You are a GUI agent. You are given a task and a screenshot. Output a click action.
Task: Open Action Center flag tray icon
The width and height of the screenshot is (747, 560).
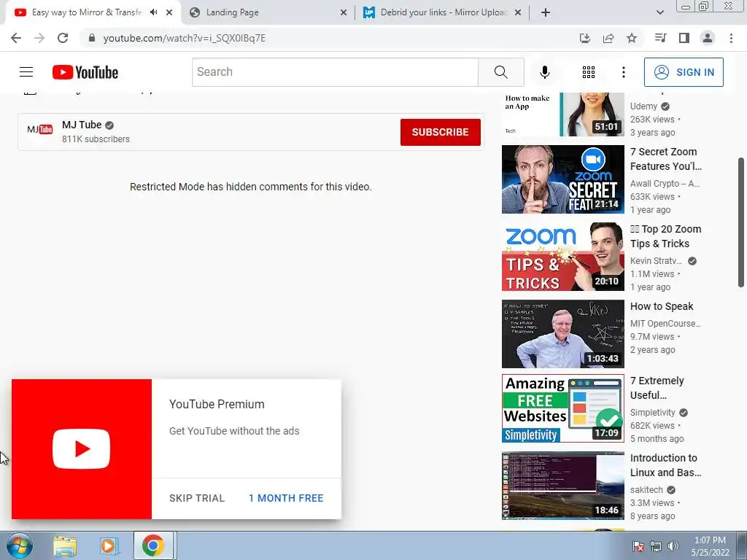(638, 546)
